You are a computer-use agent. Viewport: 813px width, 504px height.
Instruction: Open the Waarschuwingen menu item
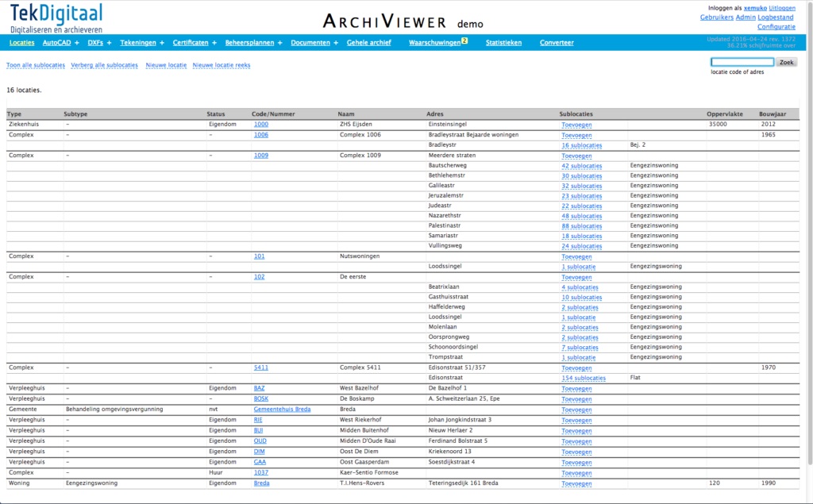[x=434, y=43]
